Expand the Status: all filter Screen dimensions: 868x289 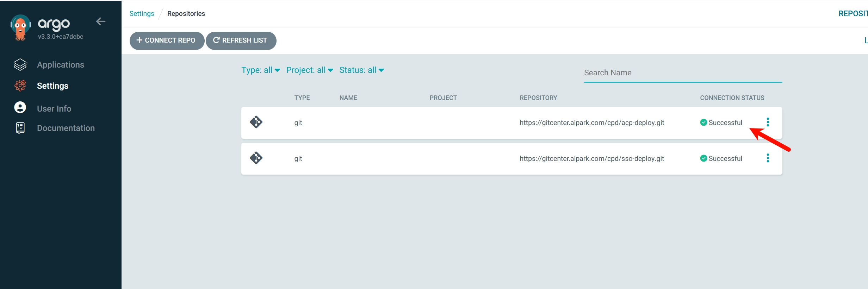(361, 70)
